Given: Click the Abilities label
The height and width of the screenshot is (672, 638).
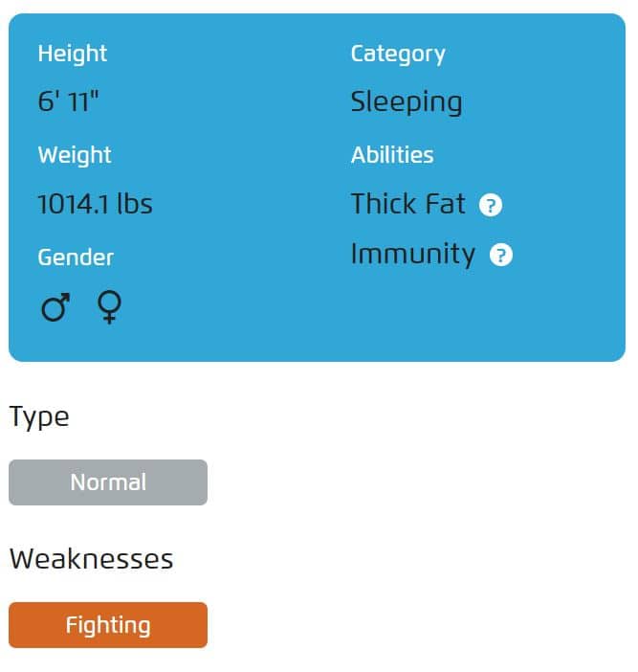Looking at the screenshot, I should (x=392, y=155).
